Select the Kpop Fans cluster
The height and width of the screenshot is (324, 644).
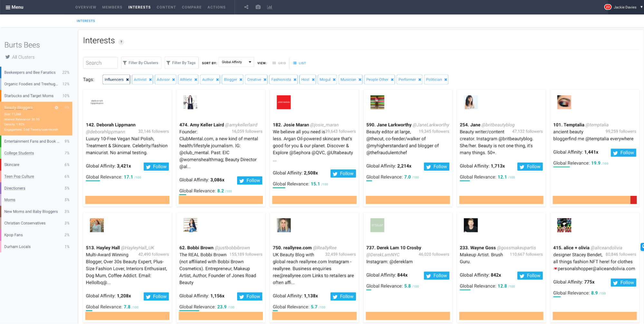pyautogui.click(x=36, y=235)
